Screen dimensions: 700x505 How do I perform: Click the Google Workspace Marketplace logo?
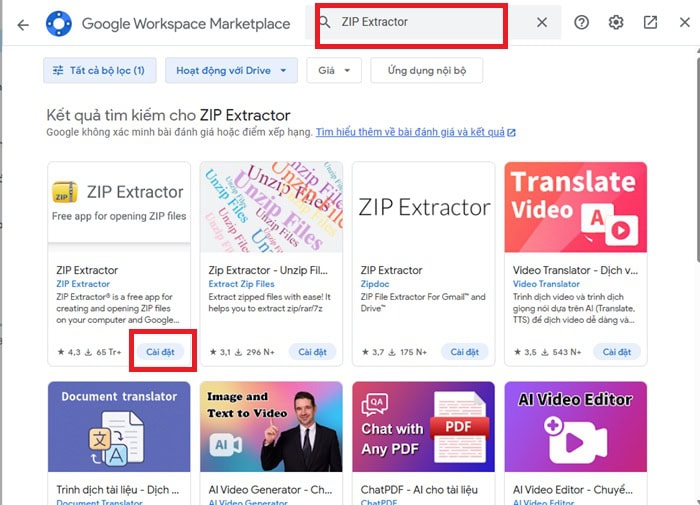[59, 23]
